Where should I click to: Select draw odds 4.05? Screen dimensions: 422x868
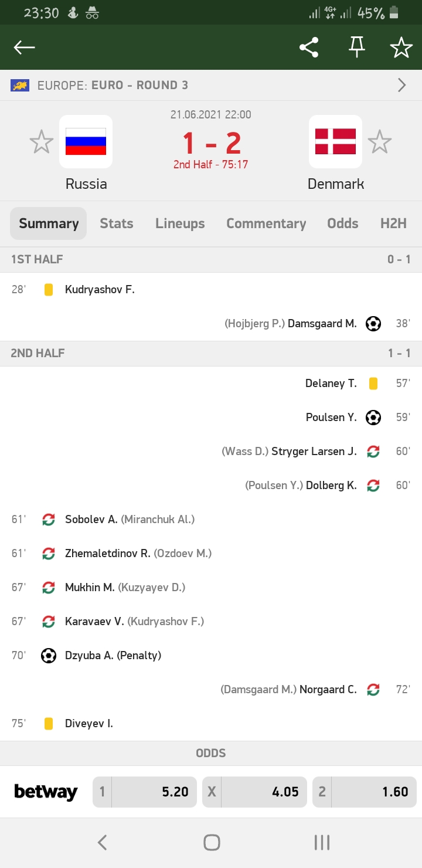pyautogui.click(x=254, y=792)
